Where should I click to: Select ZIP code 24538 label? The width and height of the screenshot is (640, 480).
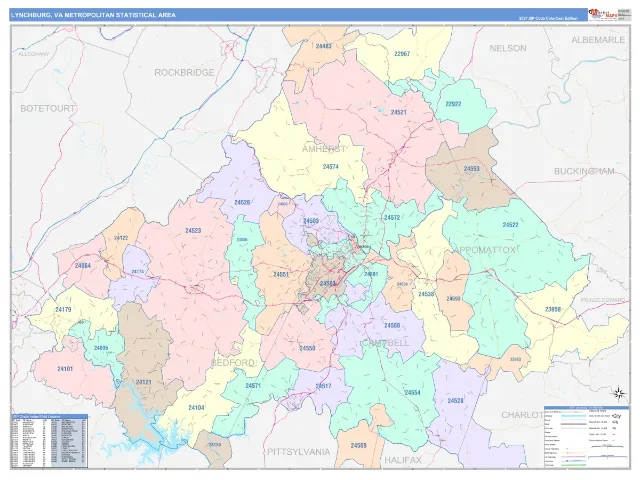coord(426,294)
